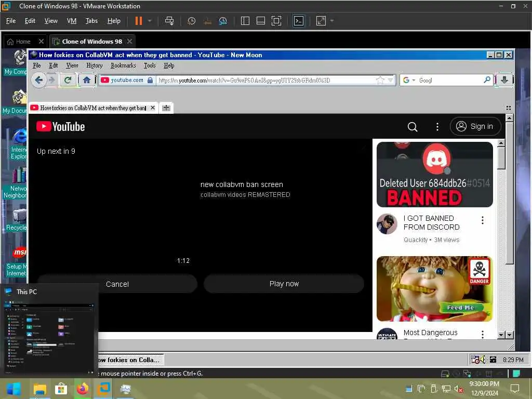
Task: Open File Explorer from the taskbar
Action: (x=39, y=389)
